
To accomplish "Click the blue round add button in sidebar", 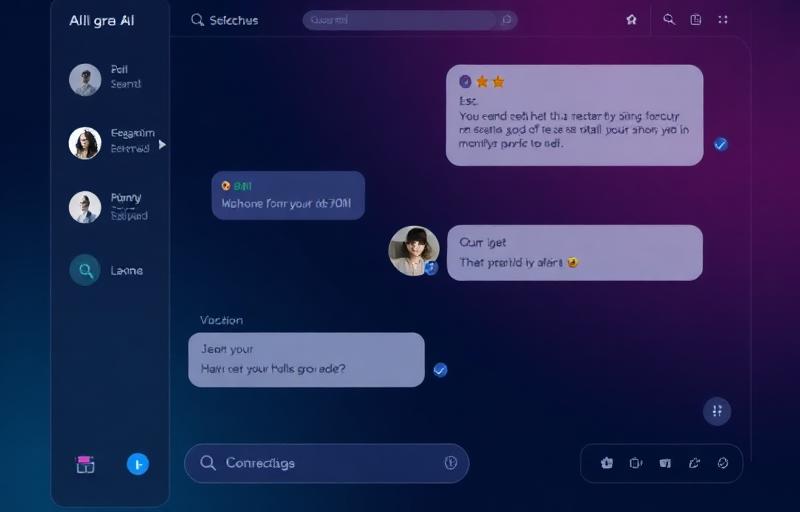I will click(138, 464).
